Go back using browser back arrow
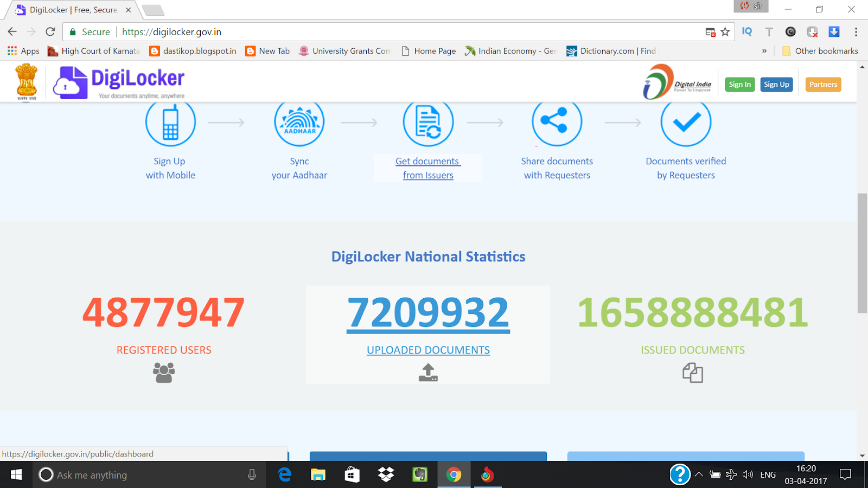 (x=12, y=32)
